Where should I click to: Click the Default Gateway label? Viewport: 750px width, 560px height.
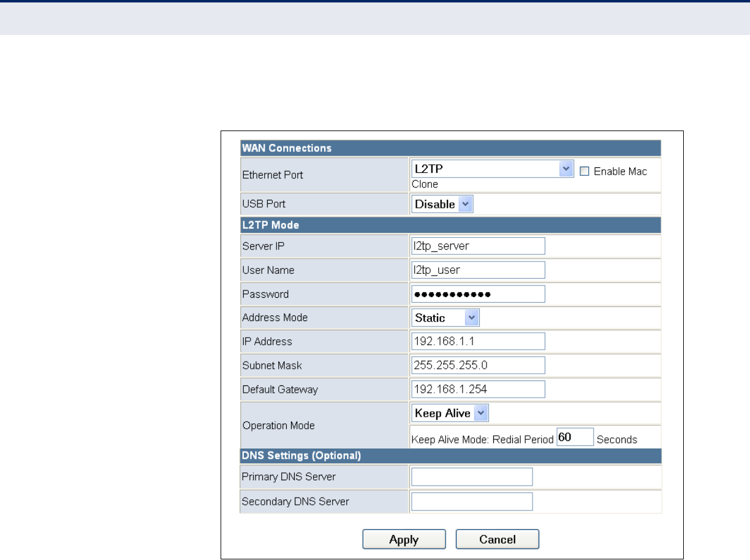point(280,390)
